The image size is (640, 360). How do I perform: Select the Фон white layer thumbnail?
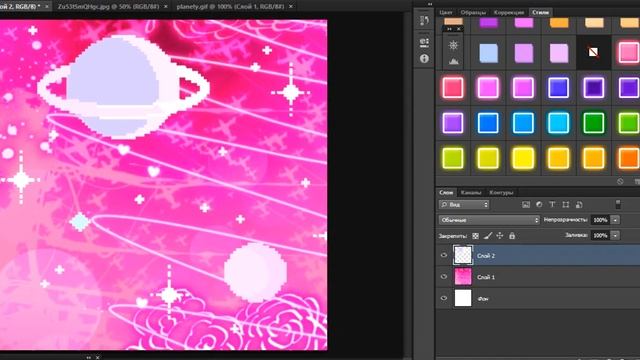click(x=463, y=298)
